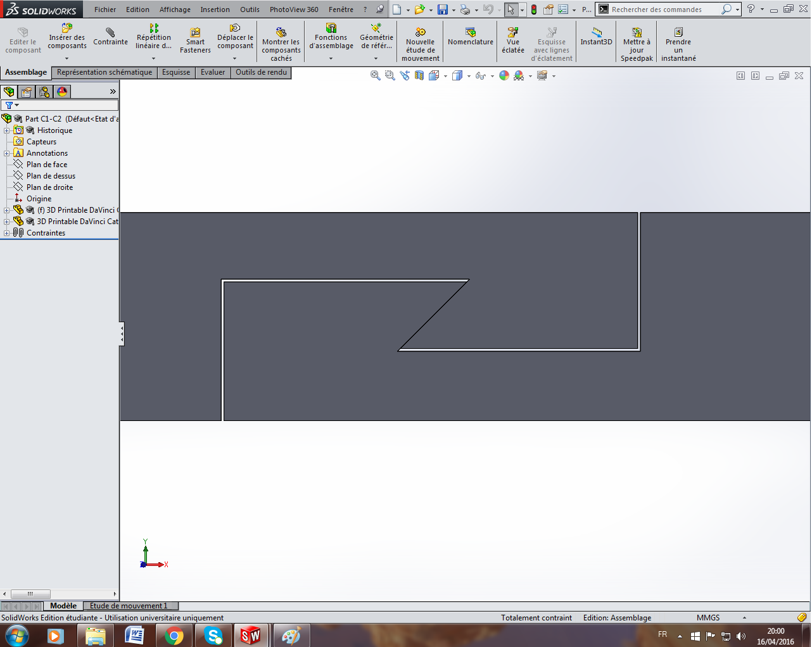
Task: Click the Save floppy disk icon
Action: (443, 9)
